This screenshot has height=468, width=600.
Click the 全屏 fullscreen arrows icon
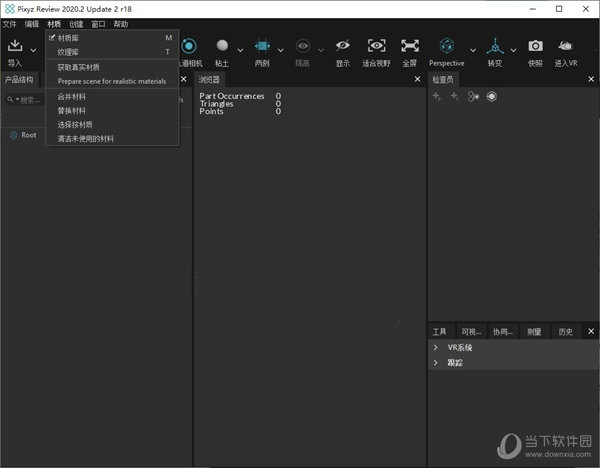410,46
